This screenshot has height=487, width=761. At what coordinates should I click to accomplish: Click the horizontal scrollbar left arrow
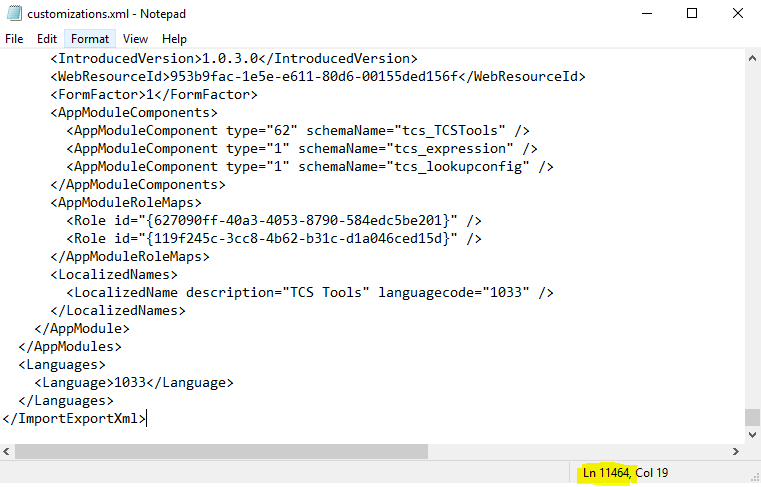click(8, 451)
